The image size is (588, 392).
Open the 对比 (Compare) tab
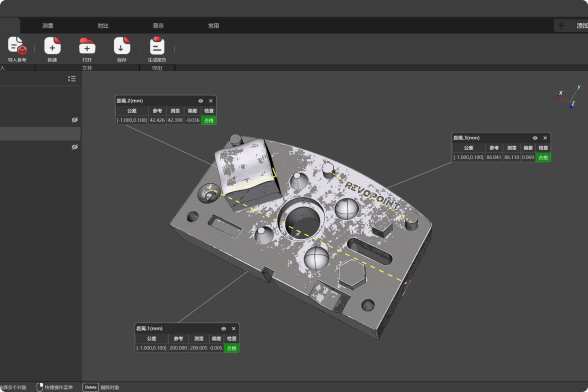point(103,26)
